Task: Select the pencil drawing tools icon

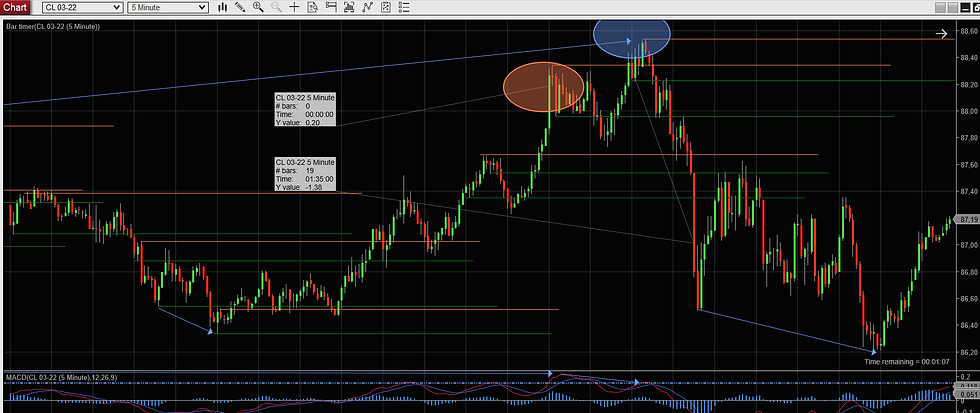Action: click(240, 7)
